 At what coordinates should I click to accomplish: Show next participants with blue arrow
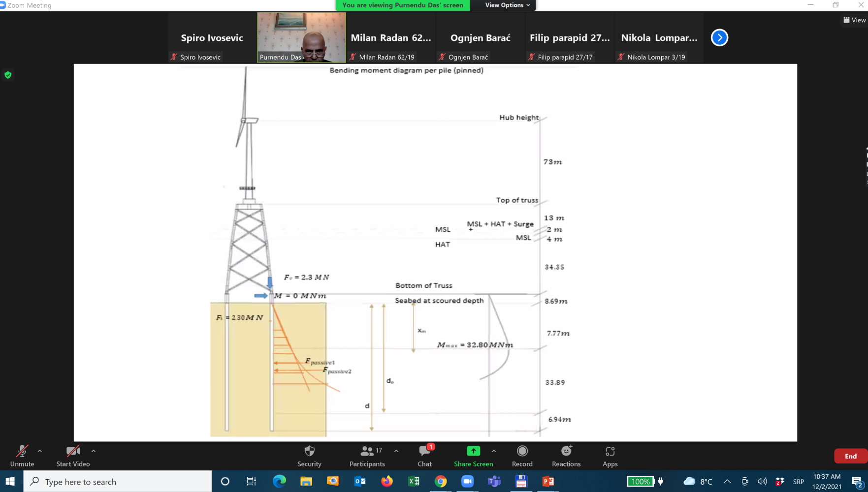click(719, 38)
